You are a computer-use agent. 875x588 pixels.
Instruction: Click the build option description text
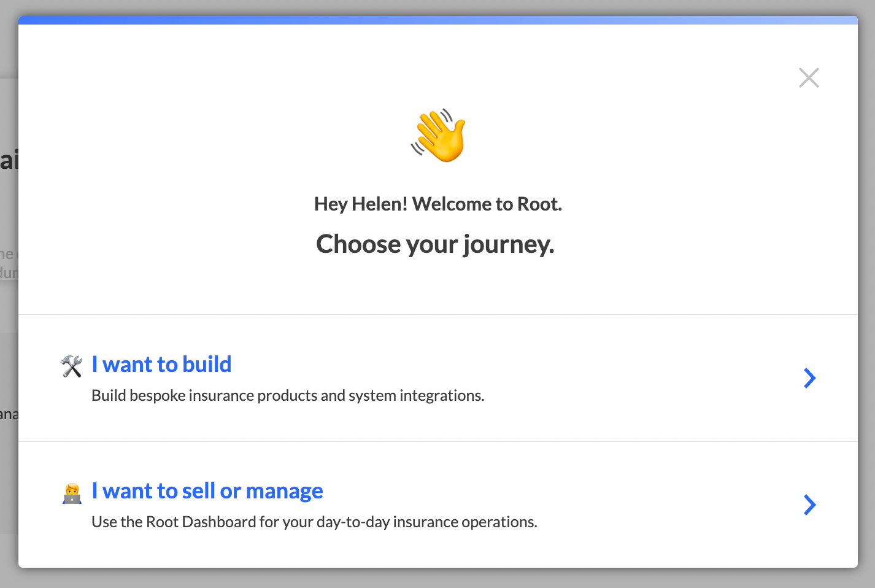(x=288, y=395)
